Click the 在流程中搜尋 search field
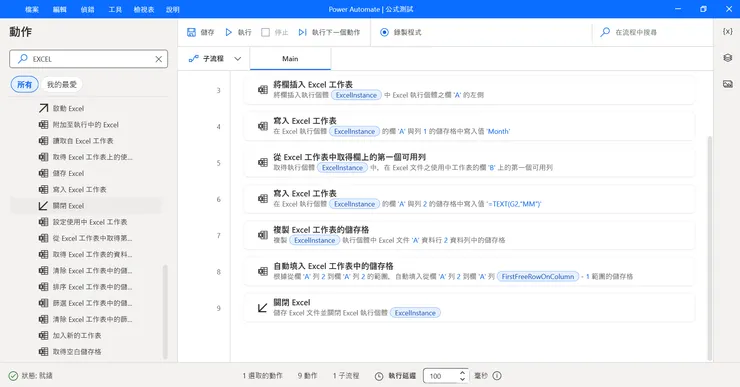Screen dimensions: 740x387 point(651,32)
